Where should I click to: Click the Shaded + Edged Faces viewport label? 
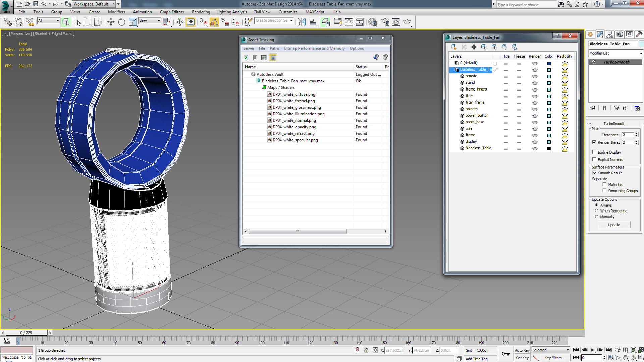pyautogui.click(x=54, y=34)
